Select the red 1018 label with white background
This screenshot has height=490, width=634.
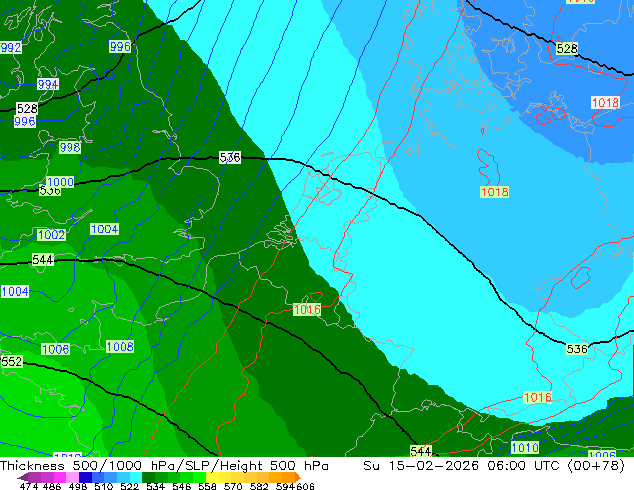pos(605,102)
